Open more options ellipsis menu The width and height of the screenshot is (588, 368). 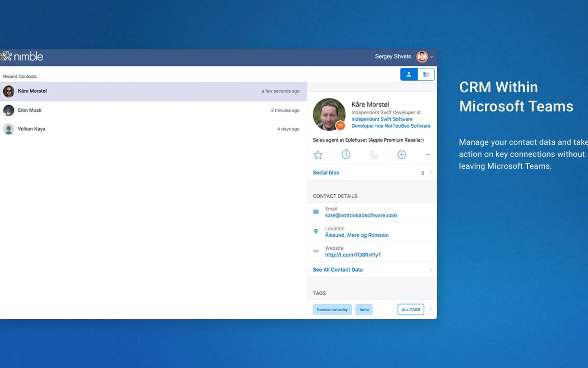click(428, 155)
